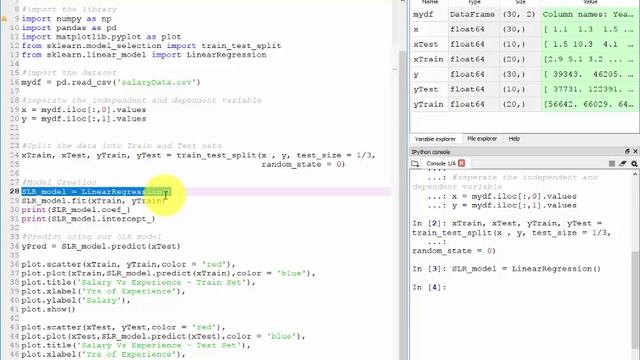
Task: Open the 'Column names' value cell of mydf
Action: 589,14
